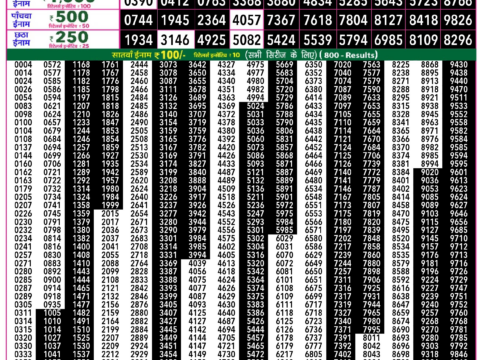Click the '800 - Results' label in green bar
480x360 pixels.
pyautogui.click(x=349, y=55)
